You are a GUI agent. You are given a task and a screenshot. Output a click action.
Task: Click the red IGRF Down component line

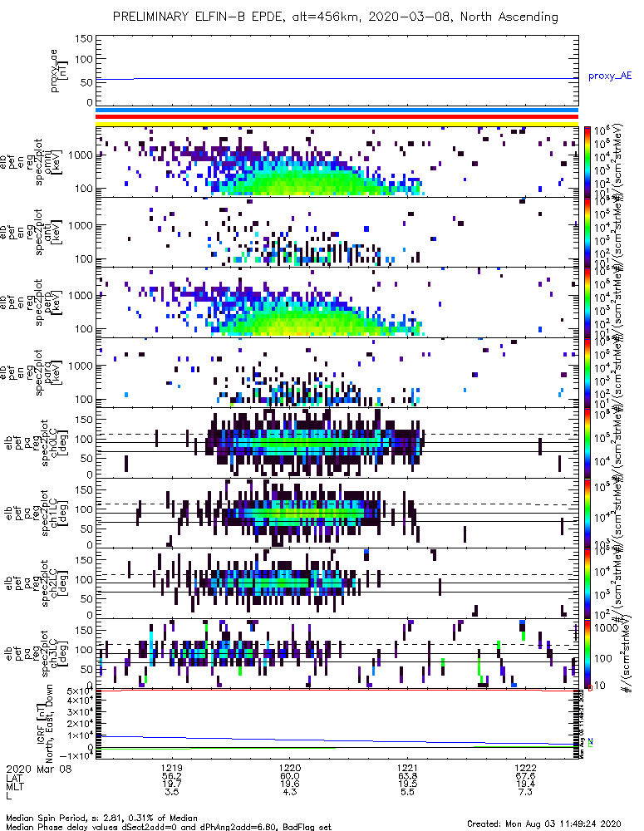click(337, 691)
